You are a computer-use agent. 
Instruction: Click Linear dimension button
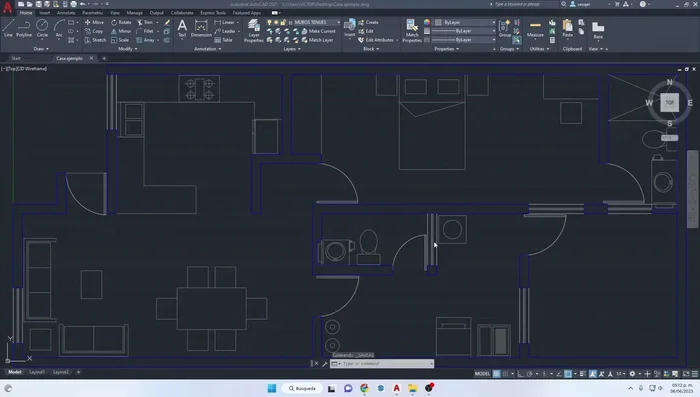point(225,22)
